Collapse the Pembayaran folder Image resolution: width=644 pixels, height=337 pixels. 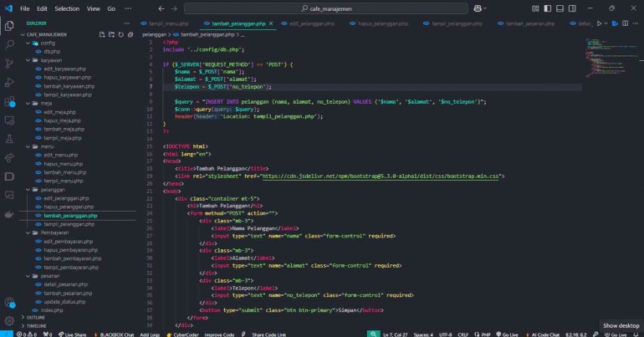pyautogui.click(x=28, y=232)
